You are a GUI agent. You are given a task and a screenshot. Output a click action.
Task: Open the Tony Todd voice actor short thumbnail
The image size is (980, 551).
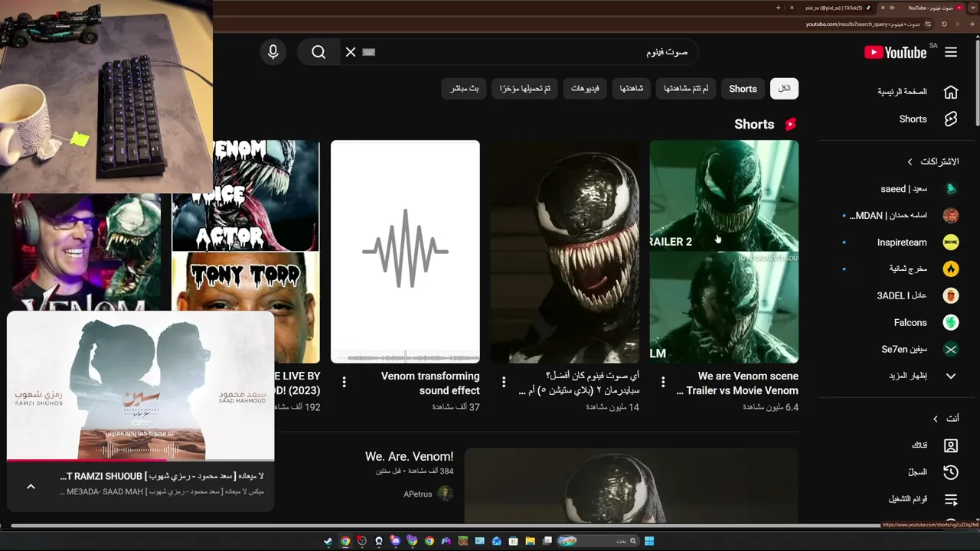[x=246, y=252]
